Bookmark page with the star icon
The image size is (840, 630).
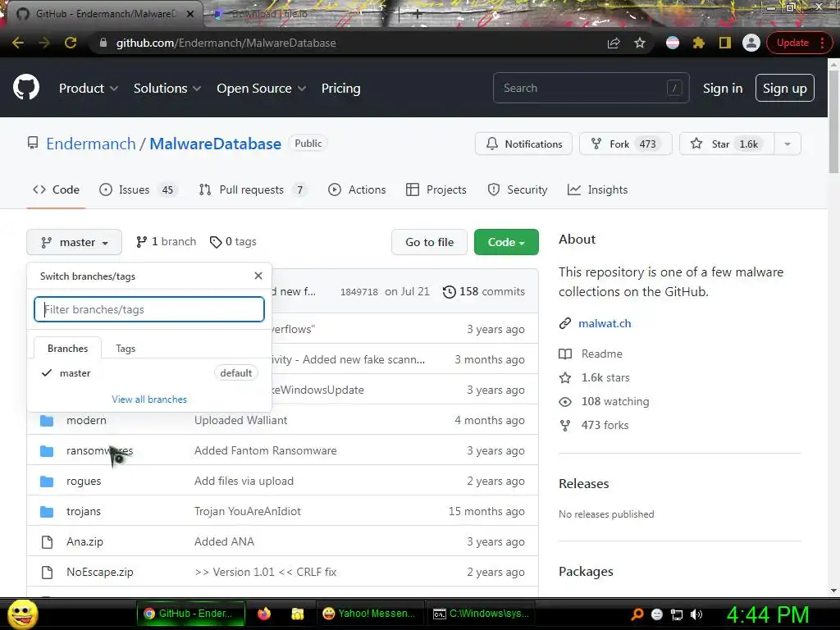[640, 43]
